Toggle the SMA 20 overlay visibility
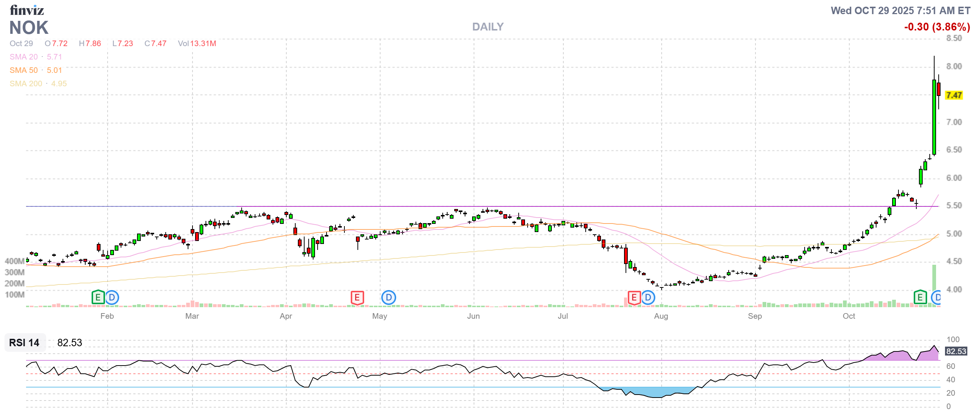The width and height of the screenshot is (980, 418). [36, 57]
